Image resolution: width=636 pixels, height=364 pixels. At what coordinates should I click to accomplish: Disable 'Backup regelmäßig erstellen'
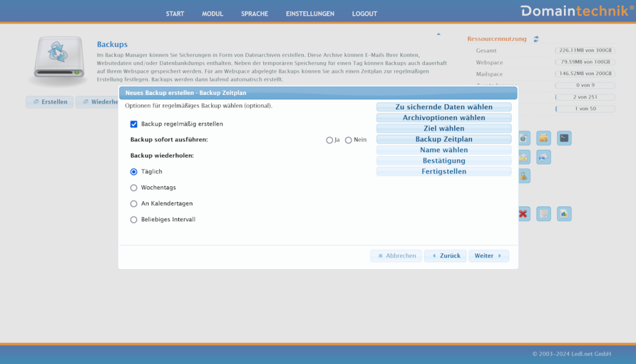click(134, 124)
